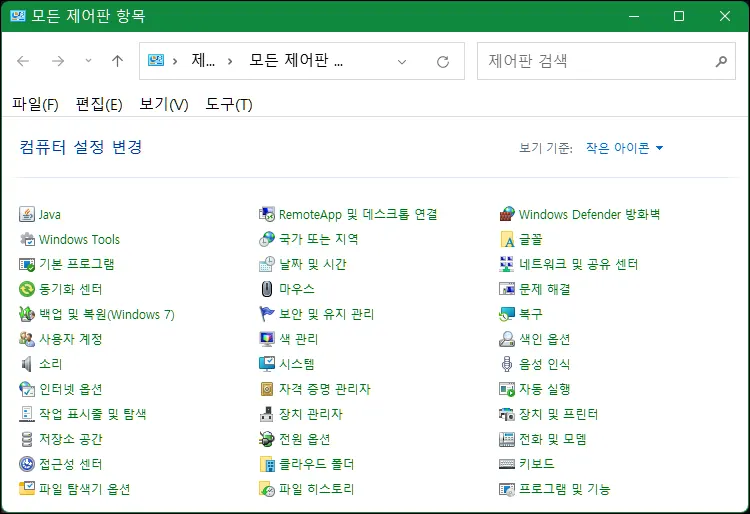Click the 색 관리 monitor icon
The height and width of the screenshot is (514, 750).
pyautogui.click(x=267, y=339)
